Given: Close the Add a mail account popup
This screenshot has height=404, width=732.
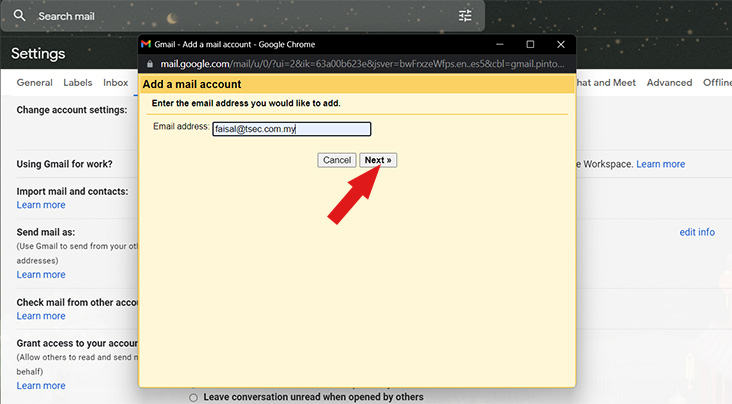Looking at the screenshot, I should tap(561, 44).
